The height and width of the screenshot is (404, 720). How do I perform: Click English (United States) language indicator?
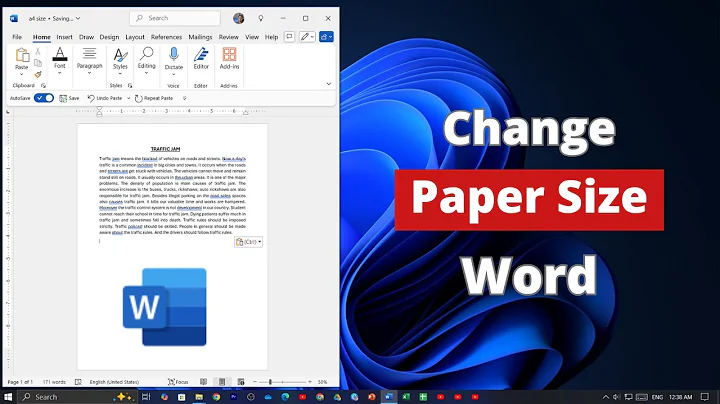coord(114,382)
